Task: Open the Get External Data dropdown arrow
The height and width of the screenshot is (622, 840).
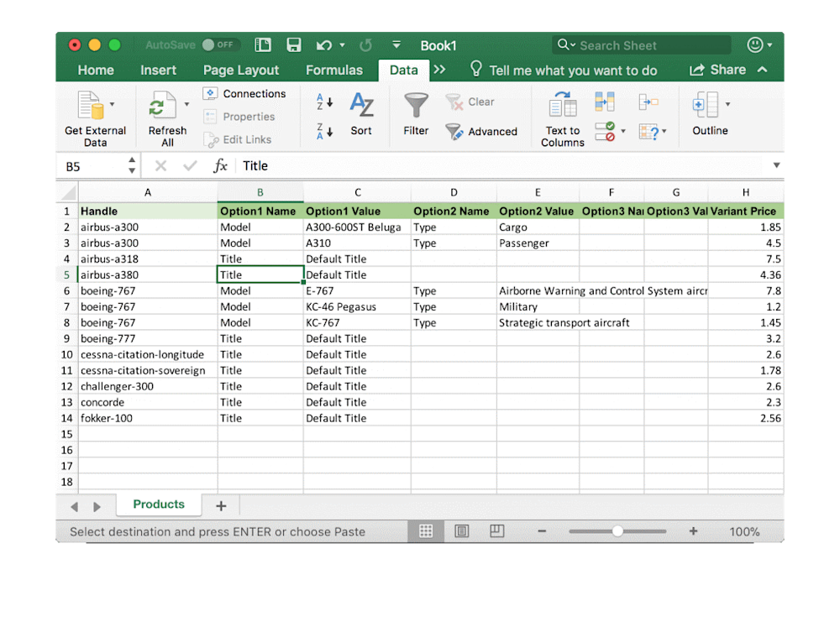Action: [x=112, y=104]
